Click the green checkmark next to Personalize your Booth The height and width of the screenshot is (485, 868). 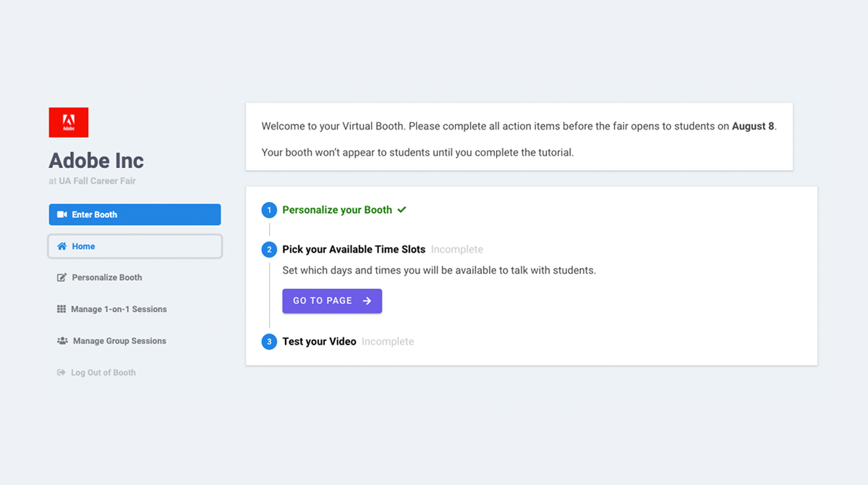(402, 210)
